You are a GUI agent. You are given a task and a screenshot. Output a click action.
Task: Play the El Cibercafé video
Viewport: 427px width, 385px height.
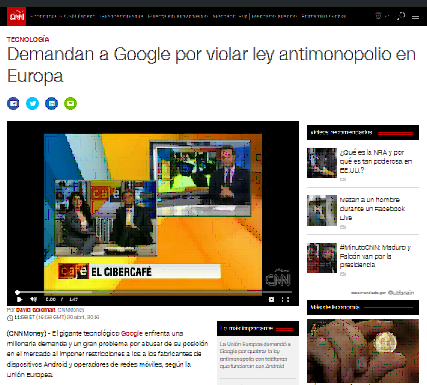coord(19,300)
